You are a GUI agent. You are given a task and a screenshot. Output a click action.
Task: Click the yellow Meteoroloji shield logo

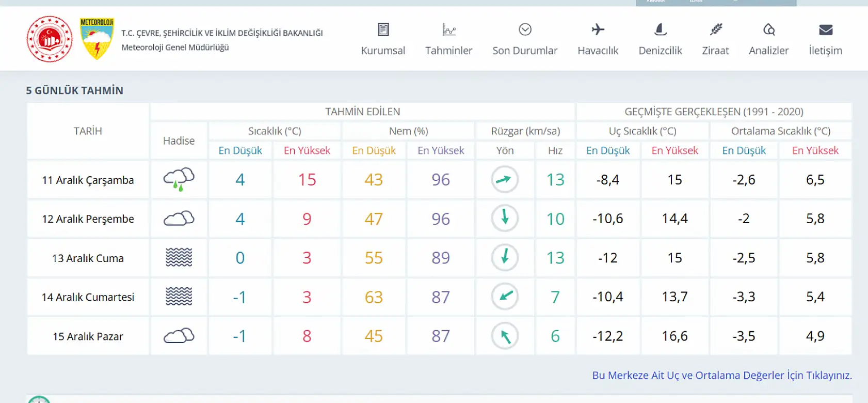point(97,39)
